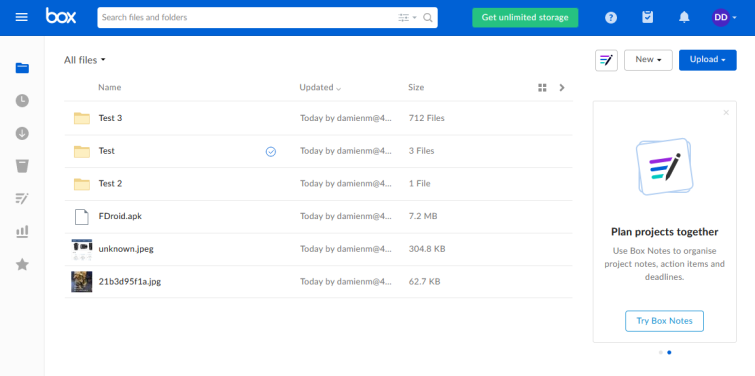Open the Trash in the sidebar
This screenshot has width=755, height=376.
tap(22, 166)
